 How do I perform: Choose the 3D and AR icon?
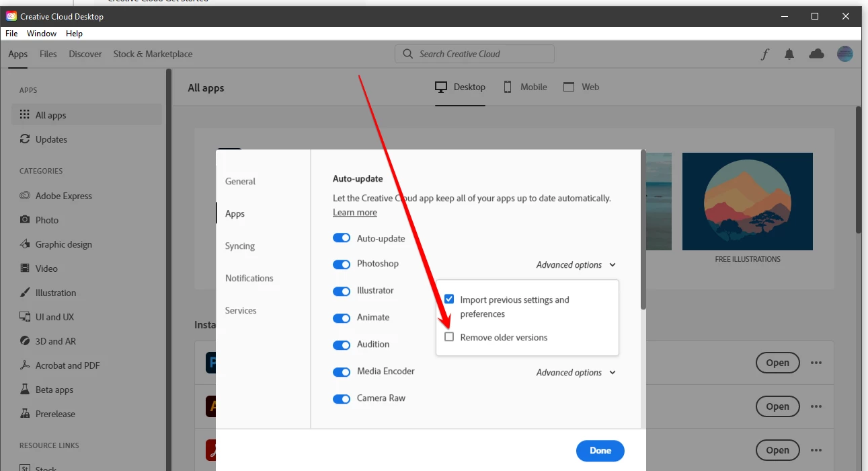coord(25,341)
